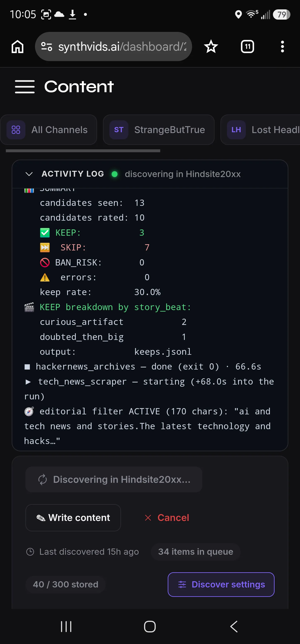Click the orange SKIP fast-forward icon
Image resolution: width=300 pixels, height=644 pixels.
coord(45,248)
